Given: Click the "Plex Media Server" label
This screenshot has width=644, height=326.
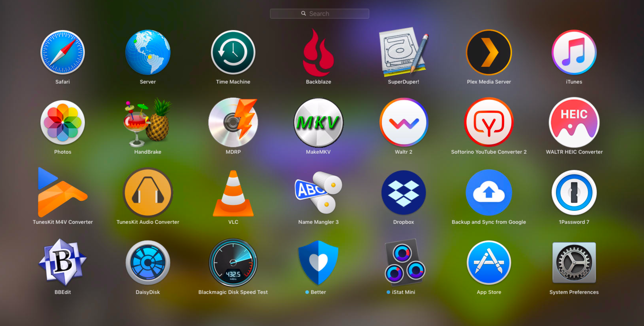Looking at the screenshot, I should [489, 82].
